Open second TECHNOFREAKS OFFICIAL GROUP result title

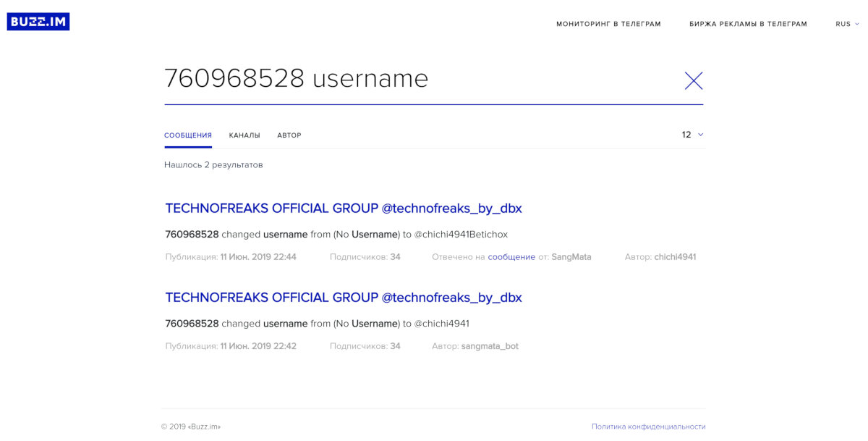(344, 298)
